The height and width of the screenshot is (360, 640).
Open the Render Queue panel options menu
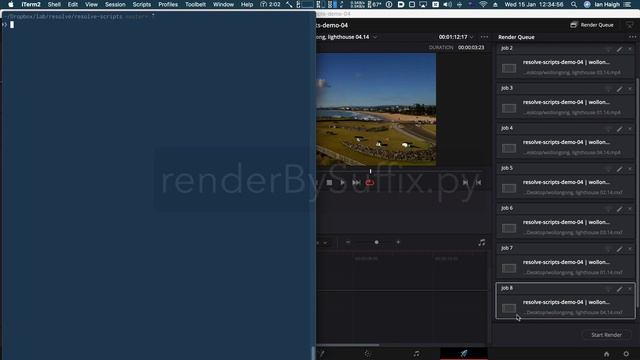coord(632,37)
